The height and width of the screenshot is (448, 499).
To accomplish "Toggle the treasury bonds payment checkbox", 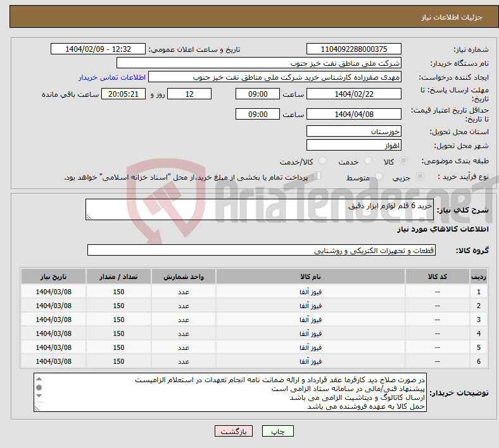I will pos(317,176).
